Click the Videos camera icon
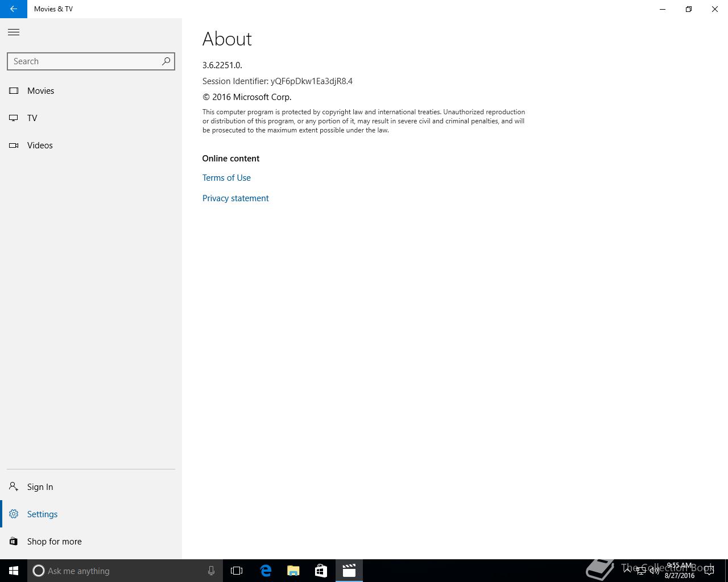The height and width of the screenshot is (582, 728). click(x=14, y=145)
